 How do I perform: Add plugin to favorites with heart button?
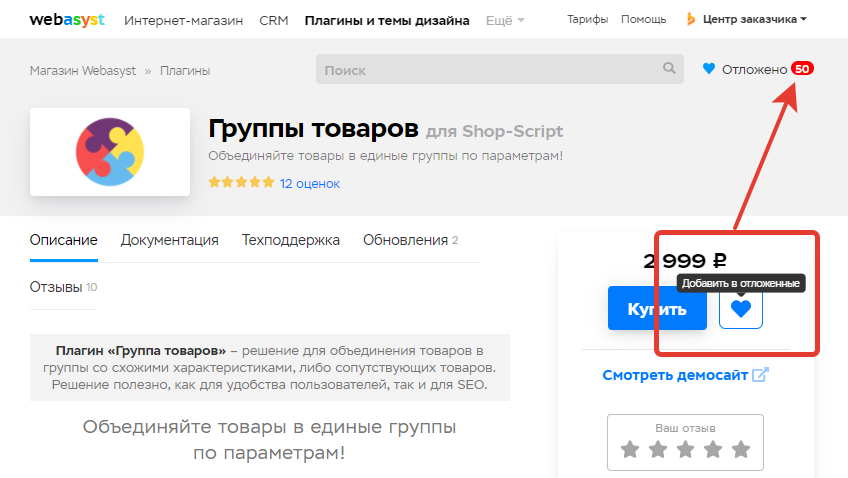(x=740, y=309)
